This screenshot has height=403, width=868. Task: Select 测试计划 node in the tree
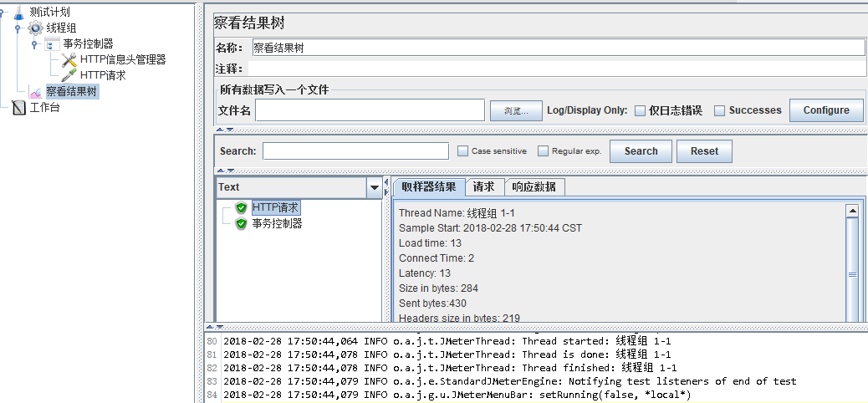[50, 13]
